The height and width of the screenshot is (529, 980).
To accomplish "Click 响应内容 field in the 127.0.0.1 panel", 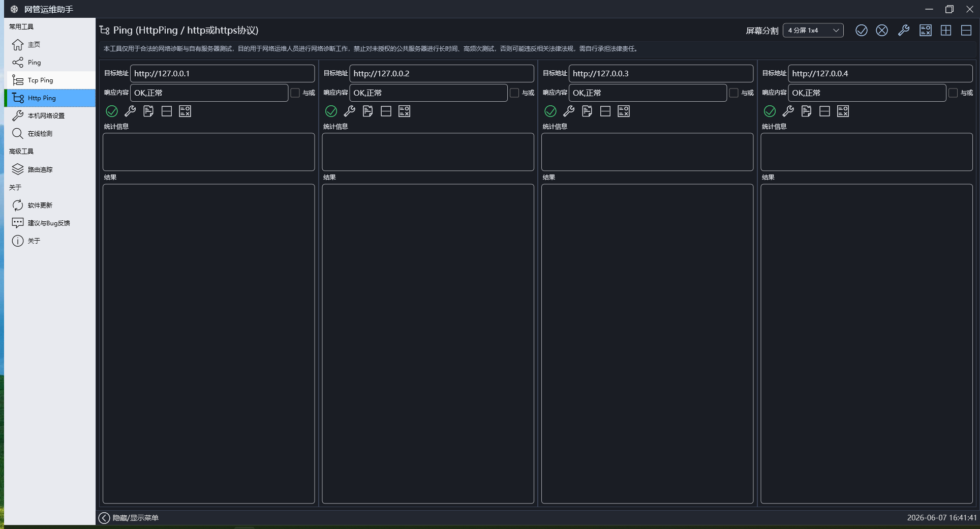I will point(209,93).
